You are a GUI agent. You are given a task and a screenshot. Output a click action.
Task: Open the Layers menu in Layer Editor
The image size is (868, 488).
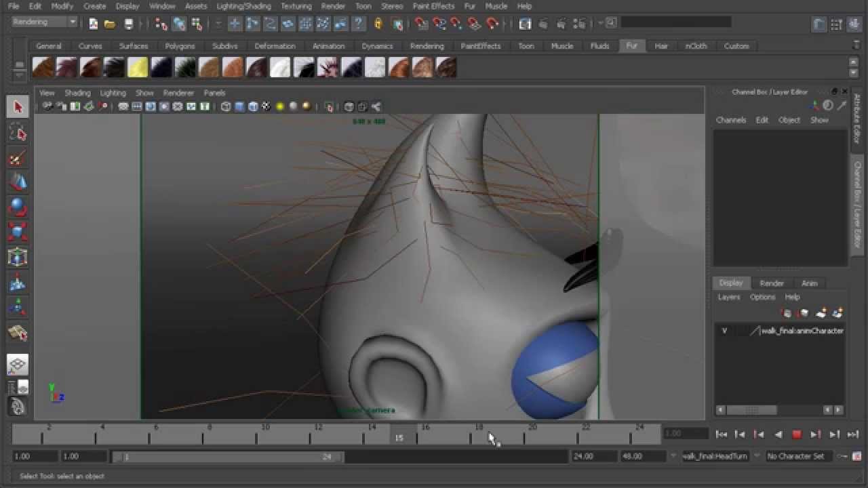coord(729,297)
